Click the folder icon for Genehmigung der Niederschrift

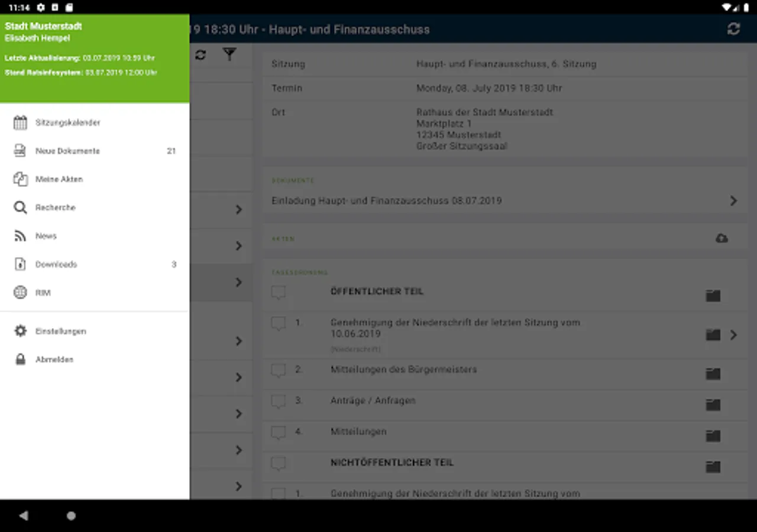click(x=713, y=335)
